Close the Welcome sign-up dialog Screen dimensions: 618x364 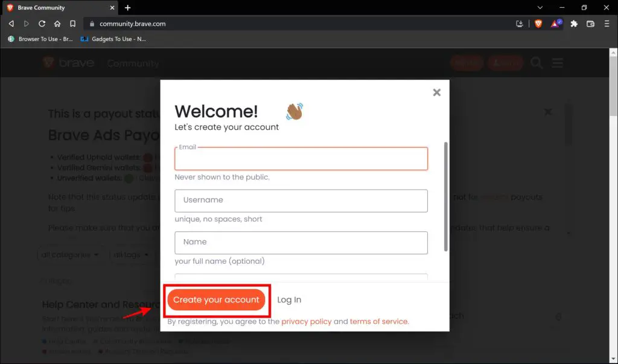(437, 92)
